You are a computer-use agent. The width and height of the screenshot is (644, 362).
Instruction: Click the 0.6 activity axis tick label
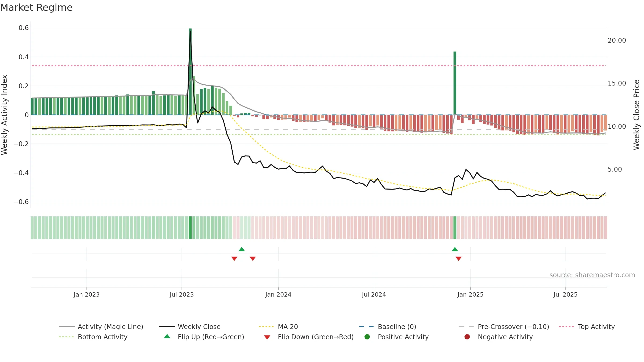point(24,28)
